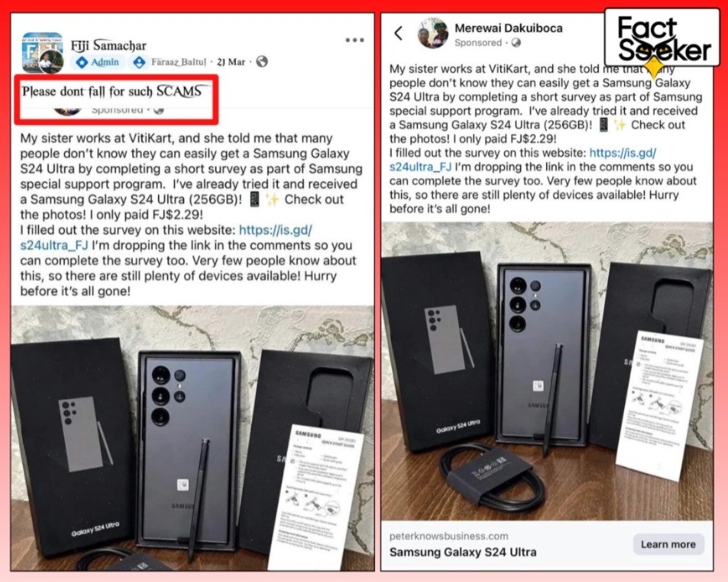
Task: Open Fiji Samachar group profile picture
Action: (42, 53)
